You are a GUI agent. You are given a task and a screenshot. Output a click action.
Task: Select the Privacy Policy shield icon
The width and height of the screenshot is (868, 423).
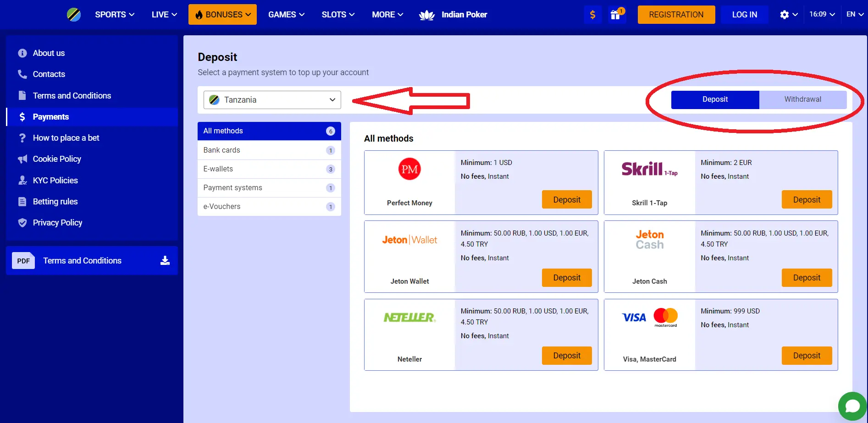[x=22, y=223]
